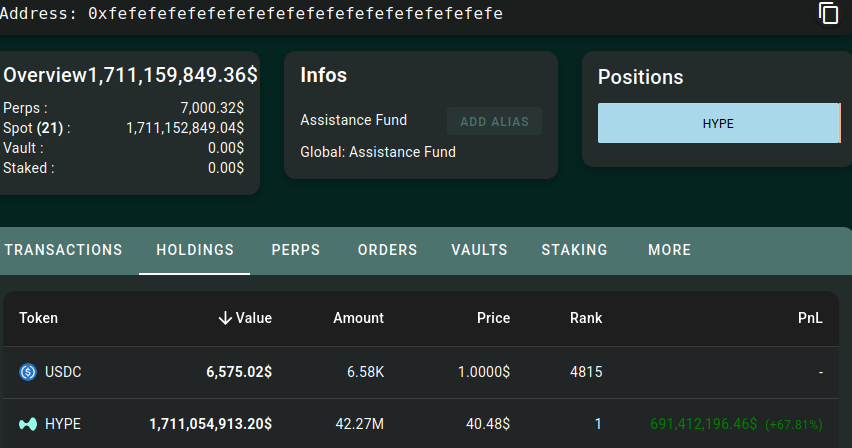Sort by Amount column header

(x=359, y=318)
